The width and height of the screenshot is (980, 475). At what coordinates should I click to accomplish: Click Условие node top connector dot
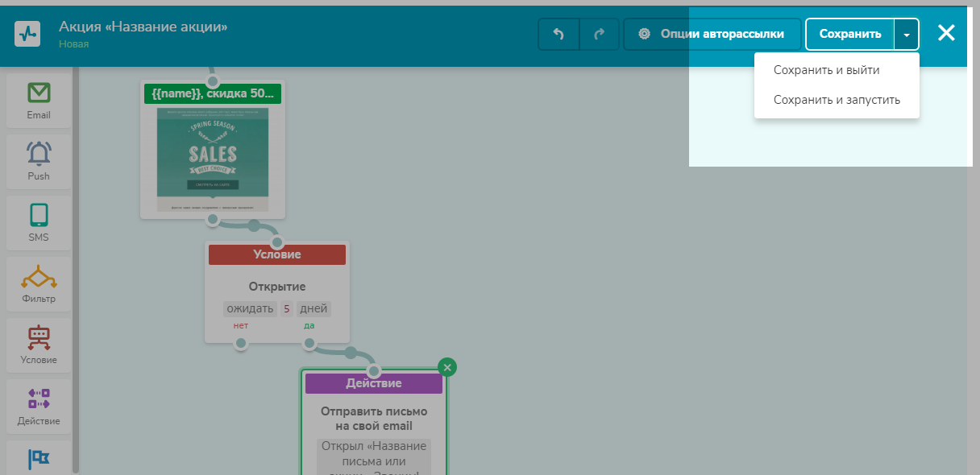(x=277, y=242)
